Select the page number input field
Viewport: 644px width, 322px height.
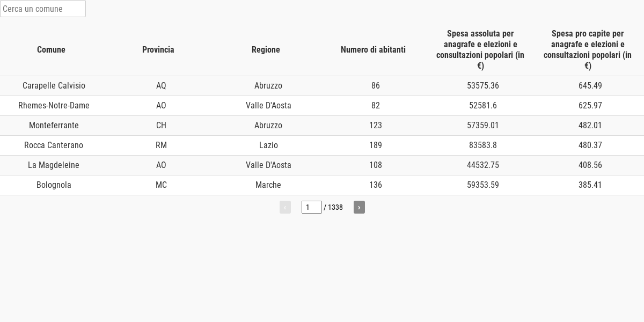coord(312,207)
